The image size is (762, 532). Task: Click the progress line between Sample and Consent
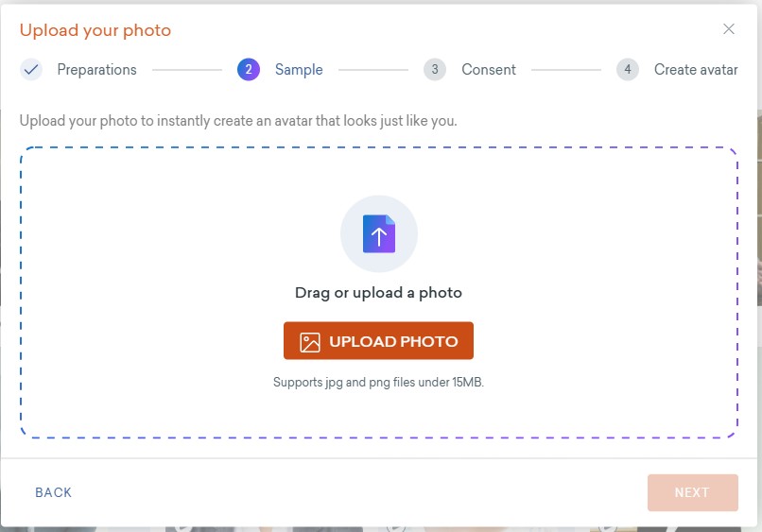(373, 70)
